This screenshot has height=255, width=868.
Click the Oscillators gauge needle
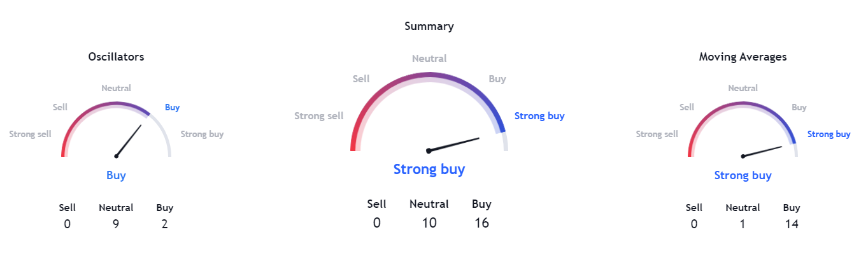[x=129, y=140]
